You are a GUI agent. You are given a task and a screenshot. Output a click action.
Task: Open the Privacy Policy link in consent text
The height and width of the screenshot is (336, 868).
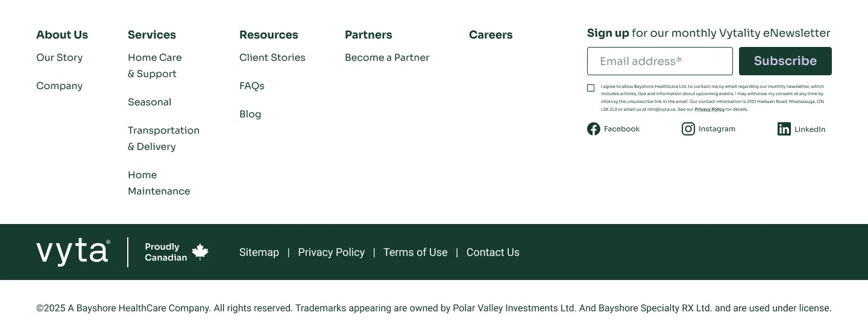click(709, 110)
